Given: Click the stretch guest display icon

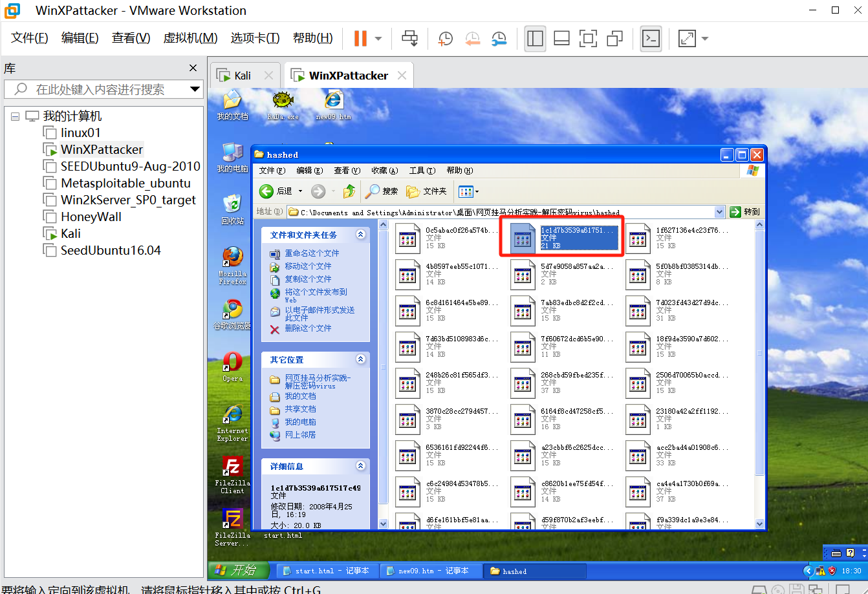Looking at the screenshot, I should click(x=686, y=39).
